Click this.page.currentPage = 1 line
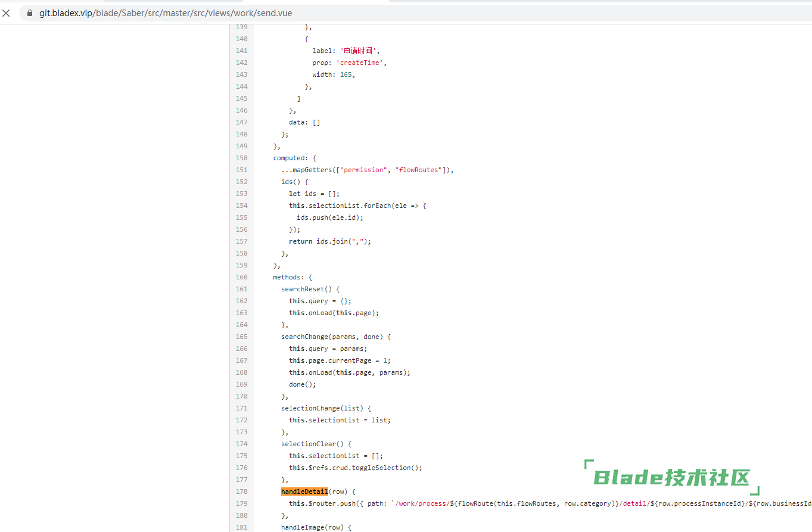Image resolution: width=812 pixels, height=532 pixels. pyautogui.click(x=340, y=360)
